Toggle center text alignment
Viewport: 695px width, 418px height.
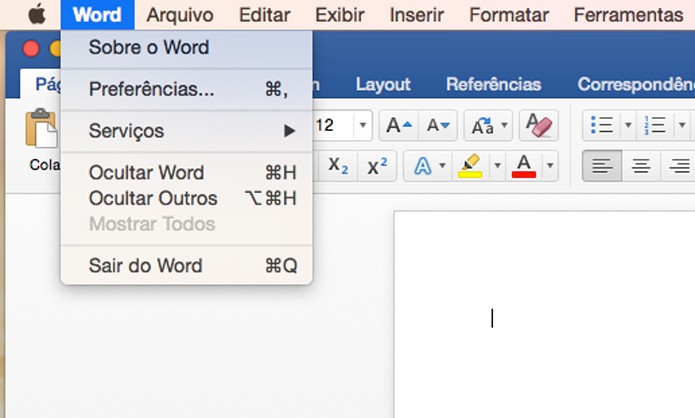point(641,166)
